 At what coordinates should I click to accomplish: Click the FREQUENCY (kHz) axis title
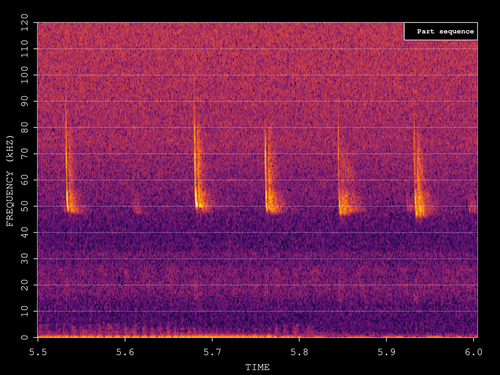[x=10, y=181]
